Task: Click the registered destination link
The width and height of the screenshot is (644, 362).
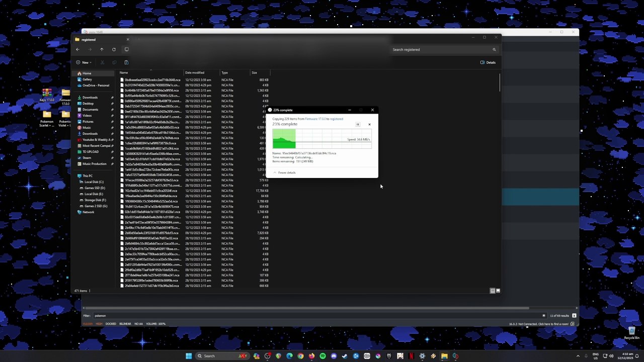Action: coord(336,119)
